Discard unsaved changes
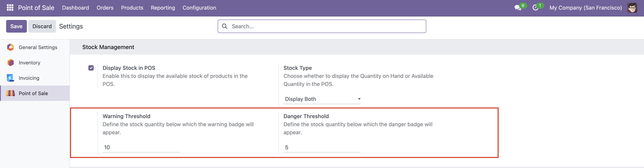Image resolution: width=644 pixels, height=168 pixels. [x=42, y=26]
